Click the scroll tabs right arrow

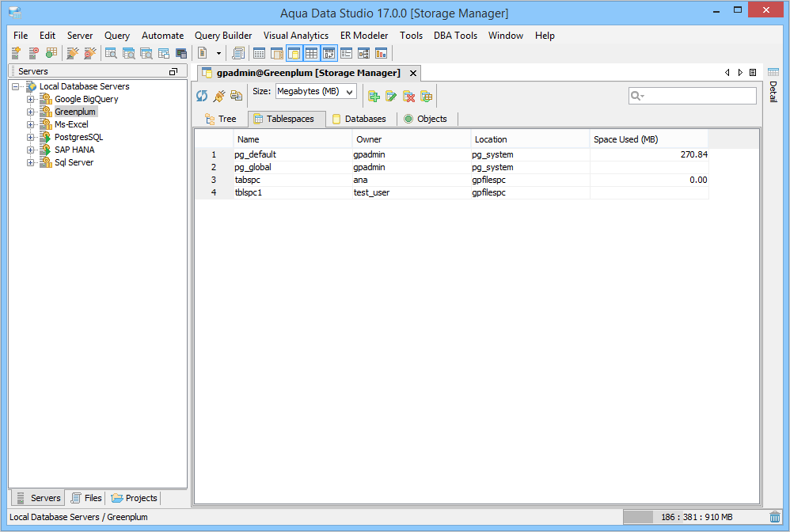(x=740, y=73)
